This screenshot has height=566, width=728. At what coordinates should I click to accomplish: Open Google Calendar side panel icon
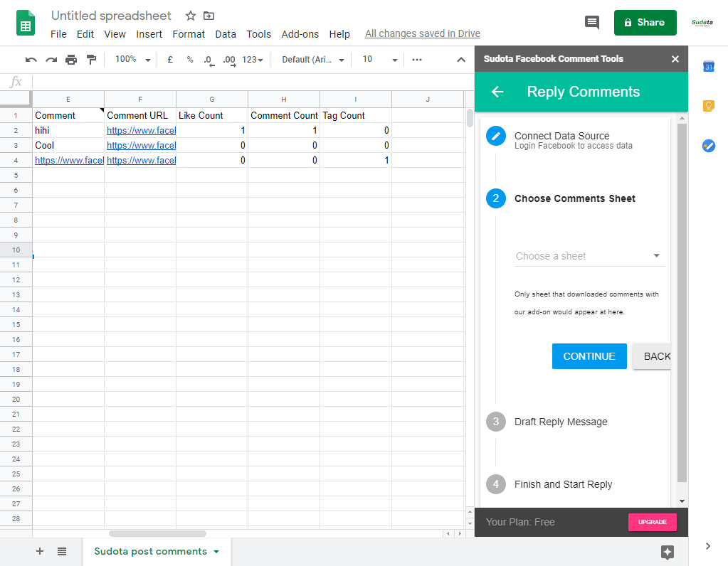[x=709, y=67]
